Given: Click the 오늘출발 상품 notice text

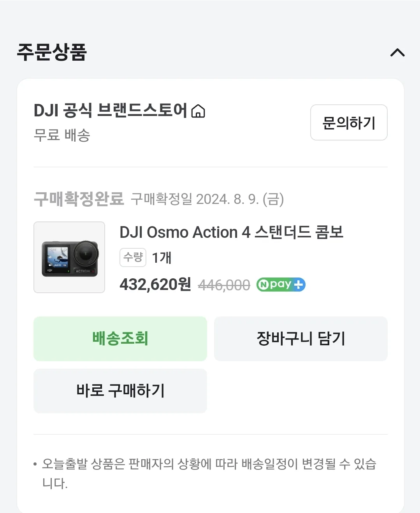Looking at the screenshot, I should click(209, 473).
